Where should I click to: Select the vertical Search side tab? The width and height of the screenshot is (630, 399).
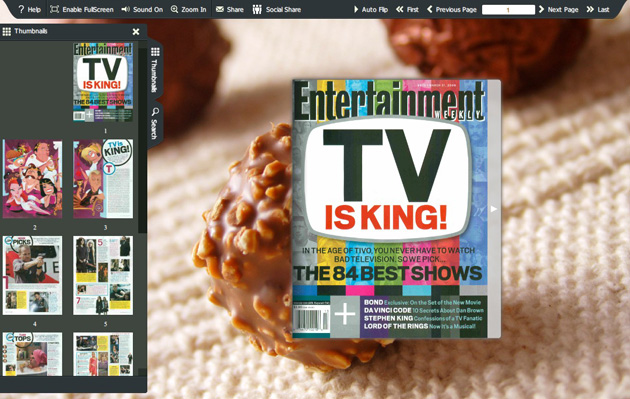[155, 123]
